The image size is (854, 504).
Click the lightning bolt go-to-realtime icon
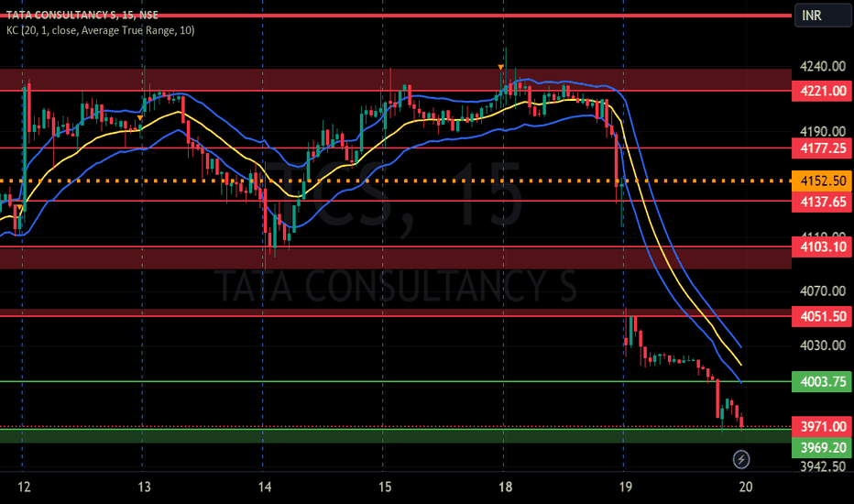(740, 459)
